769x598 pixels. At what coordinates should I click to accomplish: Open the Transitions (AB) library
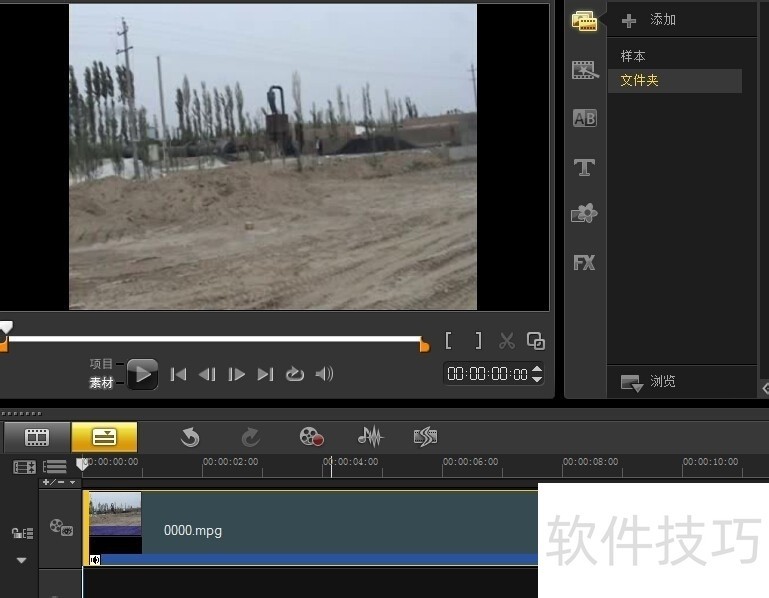coord(584,119)
